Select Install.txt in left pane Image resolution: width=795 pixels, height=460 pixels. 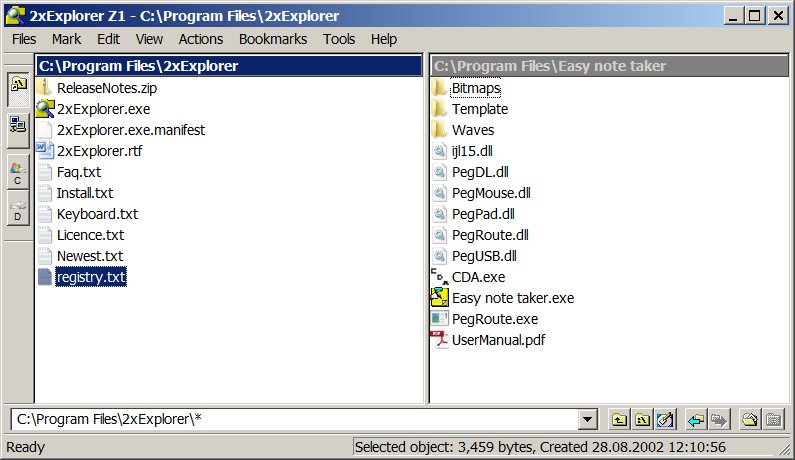coord(85,193)
